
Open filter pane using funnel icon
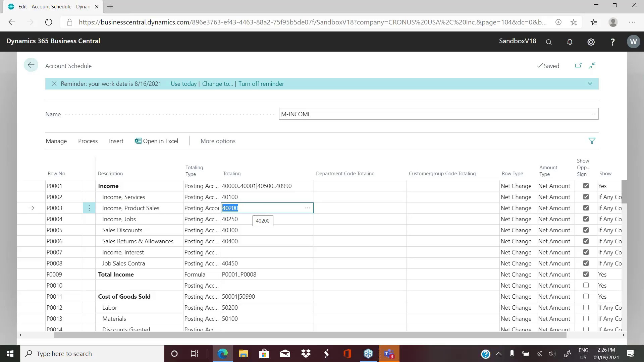(592, 141)
